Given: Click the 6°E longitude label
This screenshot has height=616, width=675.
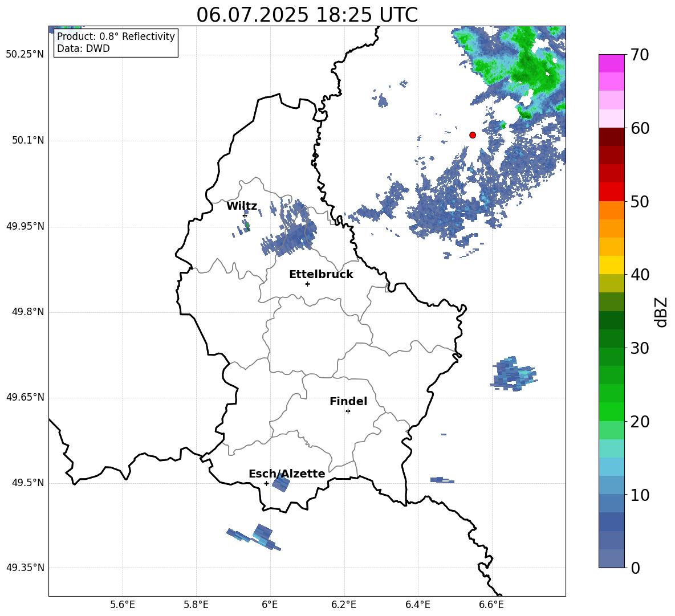Looking at the screenshot, I should [x=270, y=605].
